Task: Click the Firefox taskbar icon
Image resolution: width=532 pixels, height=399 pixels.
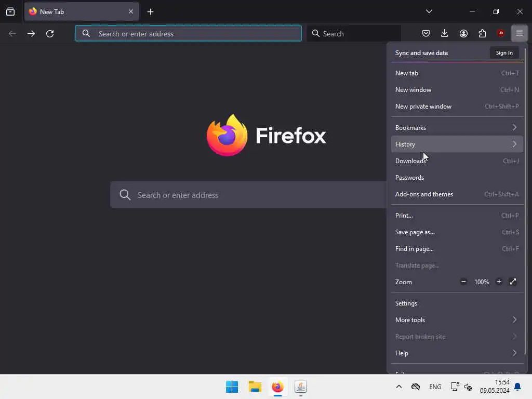Action: coord(277,387)
